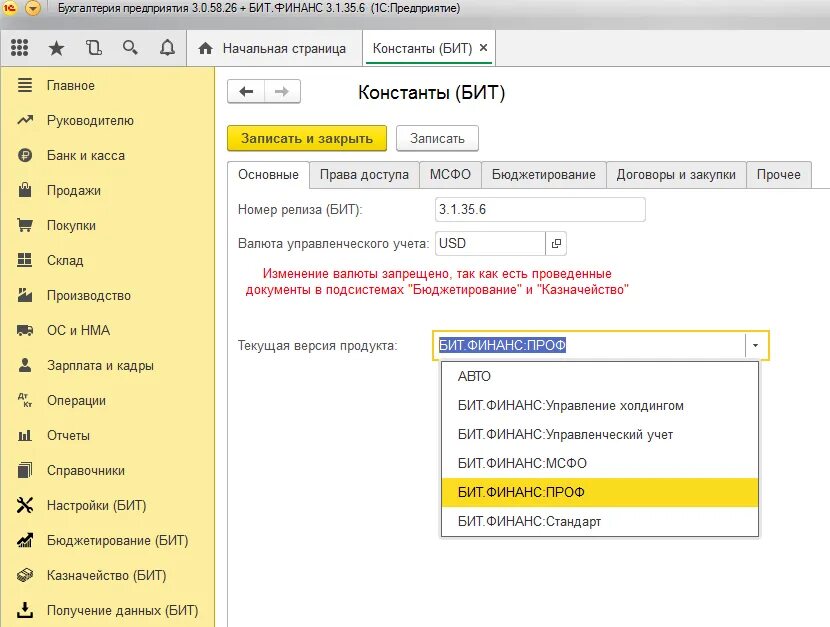The image size is (830, 627).
Task: Click the Настройки (БИТ) tools icon
Action: coord(25,505)
